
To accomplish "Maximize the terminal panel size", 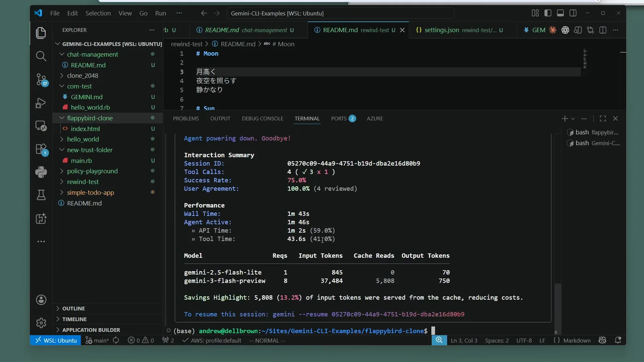I will pos(603,118).
